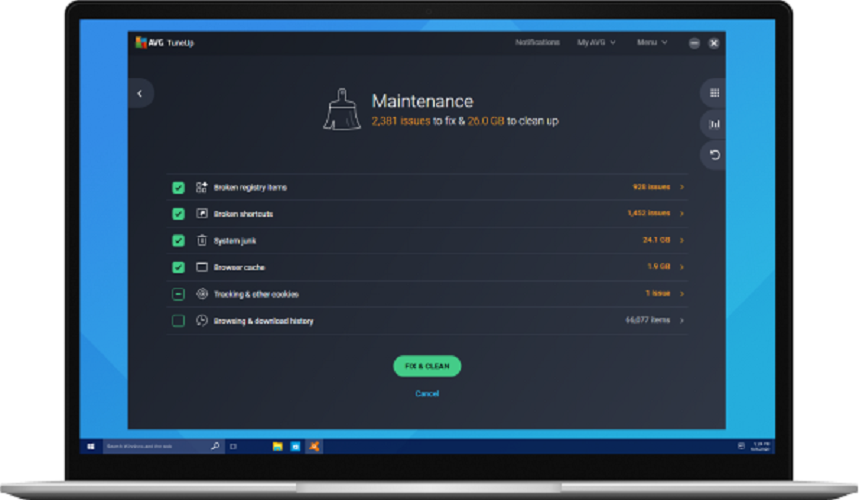
Task: Click the Broken shortcuts icon
Action: 202,214
